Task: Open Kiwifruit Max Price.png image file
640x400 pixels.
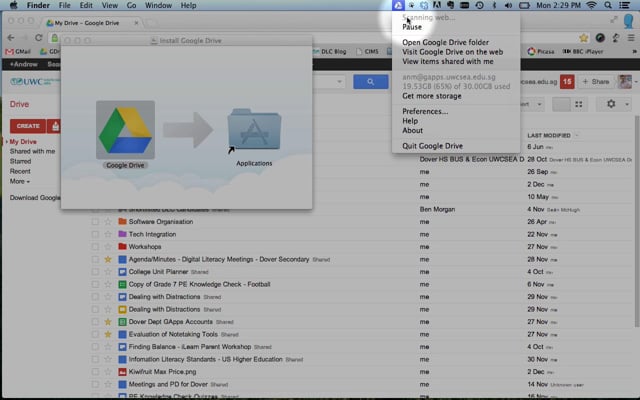Action: pyautogui.click(x=162, y=372)
